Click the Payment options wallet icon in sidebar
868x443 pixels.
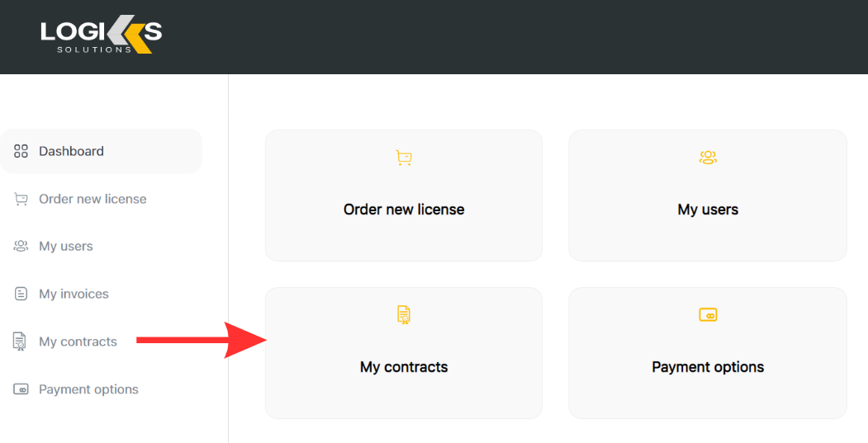tap(21, 389)
